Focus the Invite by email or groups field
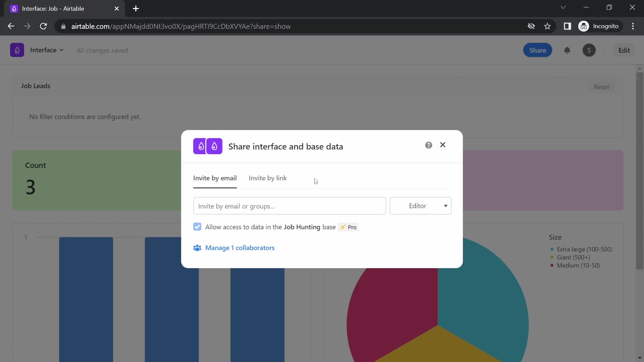 pos(289,206)
